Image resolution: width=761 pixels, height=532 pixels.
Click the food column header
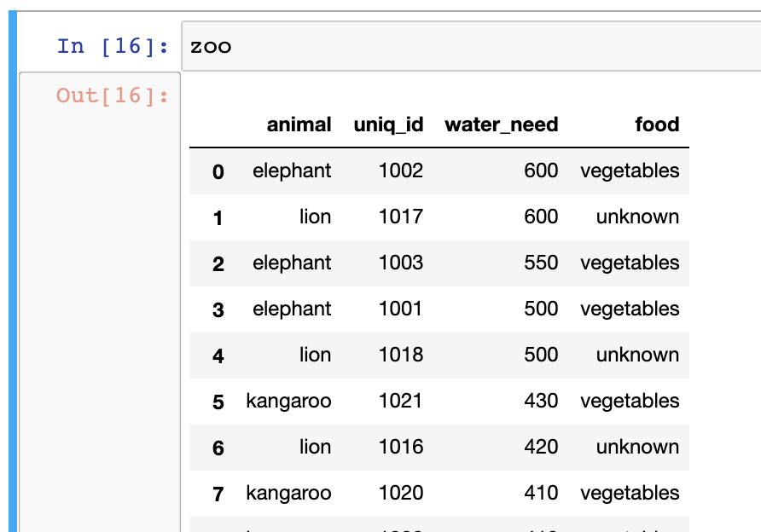657,124
